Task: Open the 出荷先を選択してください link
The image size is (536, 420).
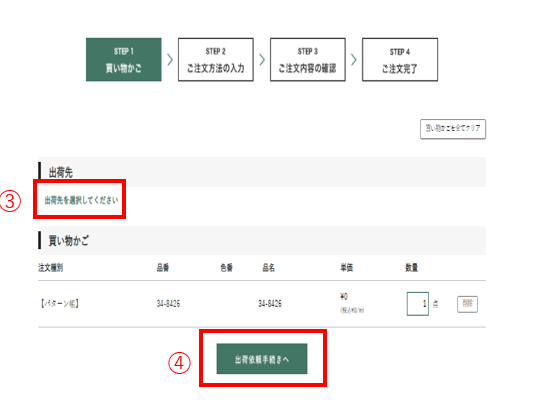Action: [81, 200]
